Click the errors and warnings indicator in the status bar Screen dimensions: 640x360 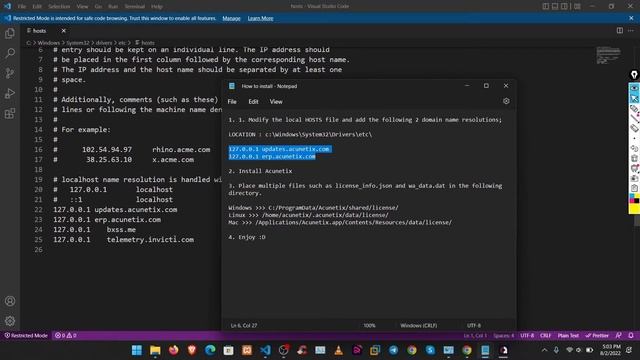[65, 336]
